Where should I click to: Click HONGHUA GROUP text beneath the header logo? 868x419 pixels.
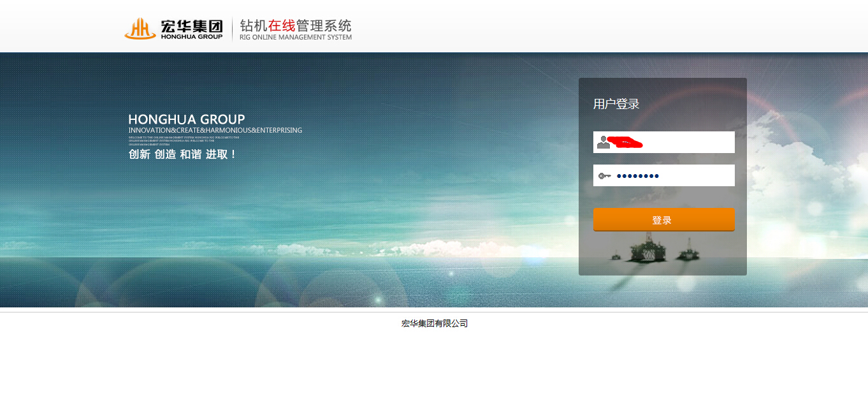(192, 37)
